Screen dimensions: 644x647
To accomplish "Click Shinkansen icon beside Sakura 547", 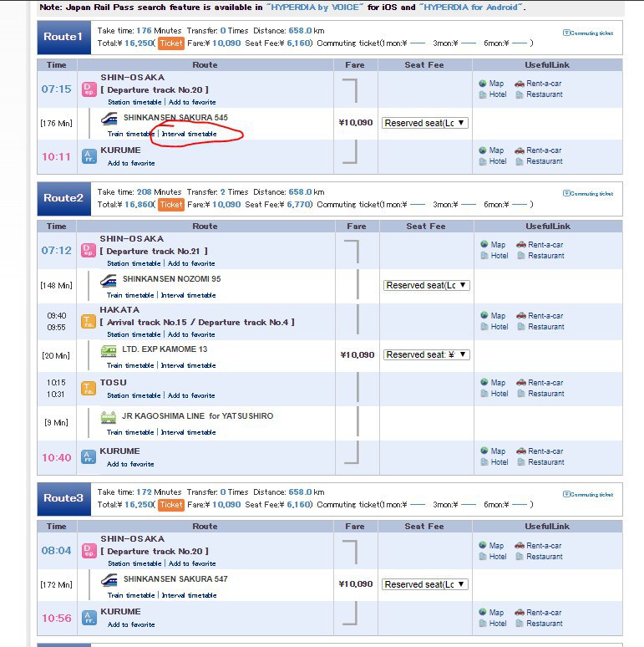I will pyautogui.click(x=109, y=580).
